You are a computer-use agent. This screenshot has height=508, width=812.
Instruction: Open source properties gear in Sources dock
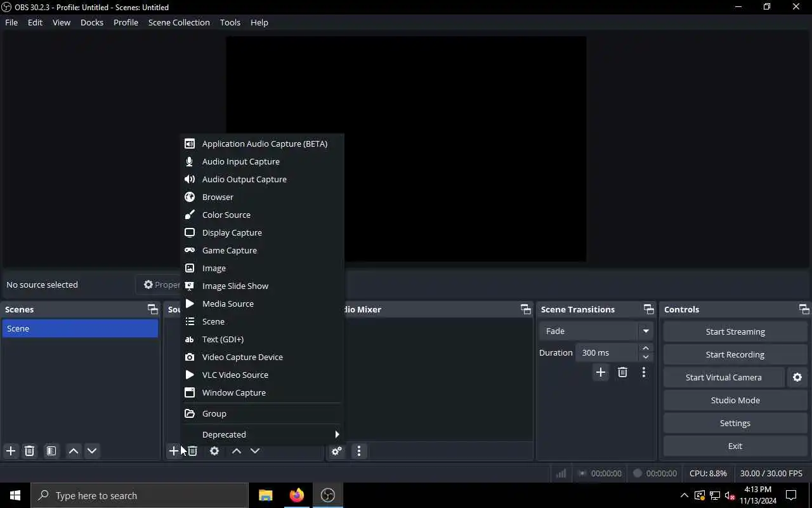(x=214, y=451)
